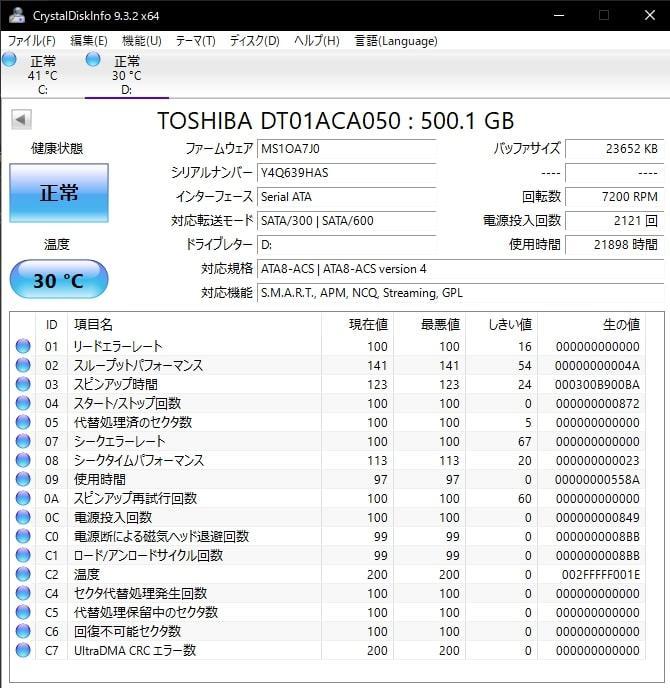Click the features field S.M.A.R.T., APM, NCQ
The image size is (670, 688).
(x=460, y=293)
